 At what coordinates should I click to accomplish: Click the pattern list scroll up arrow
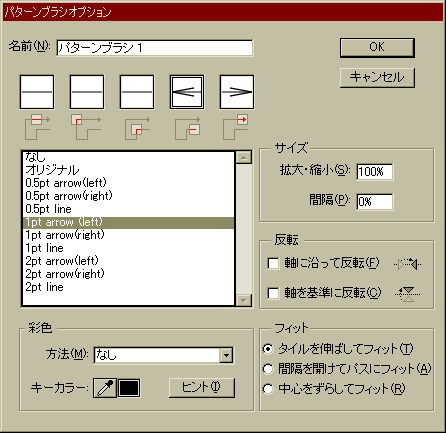coord(244,157)
